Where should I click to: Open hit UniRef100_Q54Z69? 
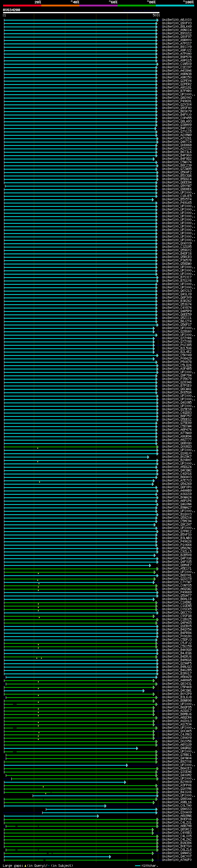pyautogui.click(x=176, y=484)
